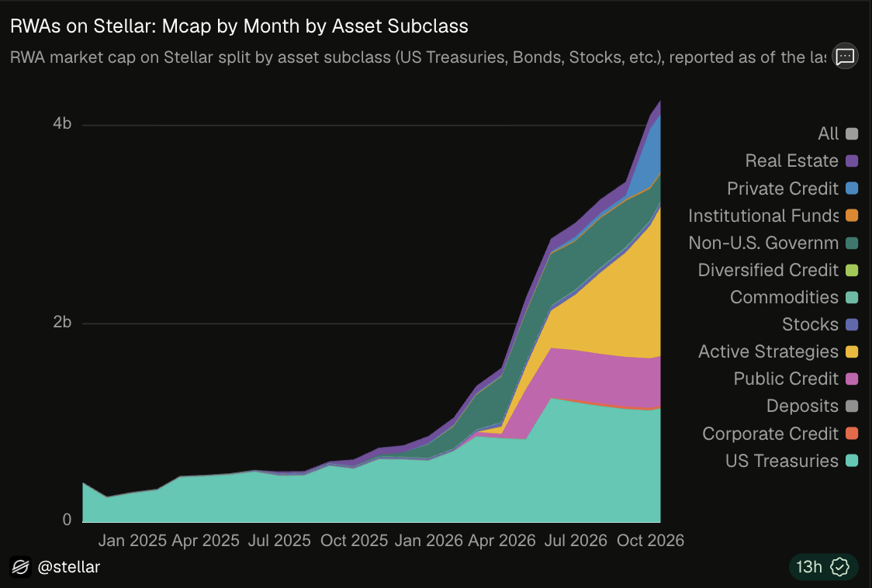Select the 'Diversified Credit' legend label

click(768, 270)
